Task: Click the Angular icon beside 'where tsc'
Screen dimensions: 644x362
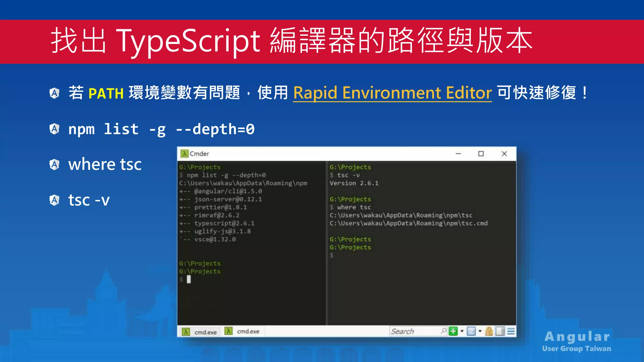Action: (54, 164)
